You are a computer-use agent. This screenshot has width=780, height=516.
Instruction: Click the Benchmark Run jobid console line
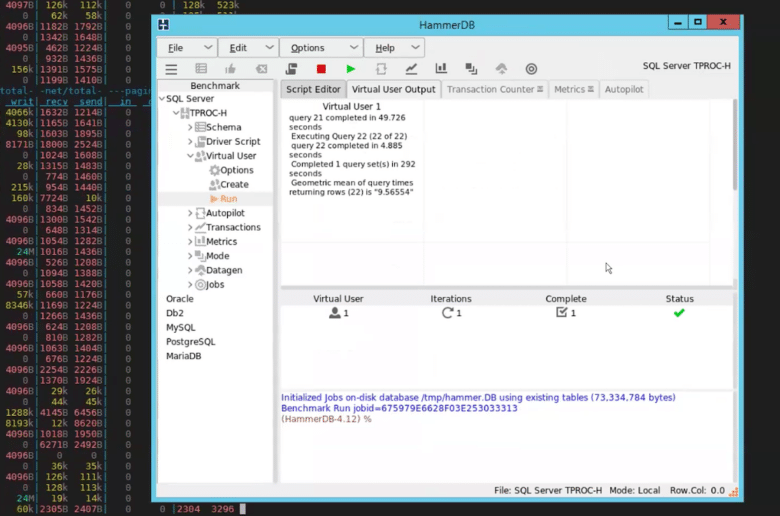(x=399, y=409)
